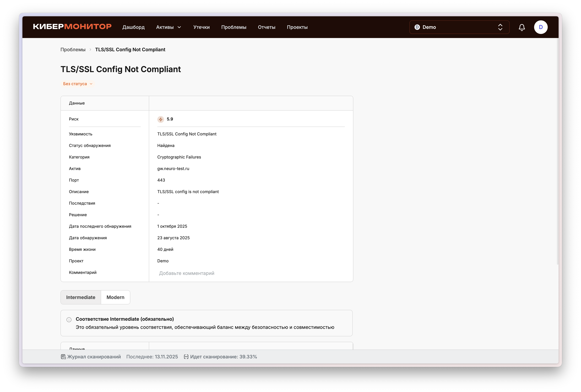
Task: Go to Дашборд in top navigation
Action: 133,27
